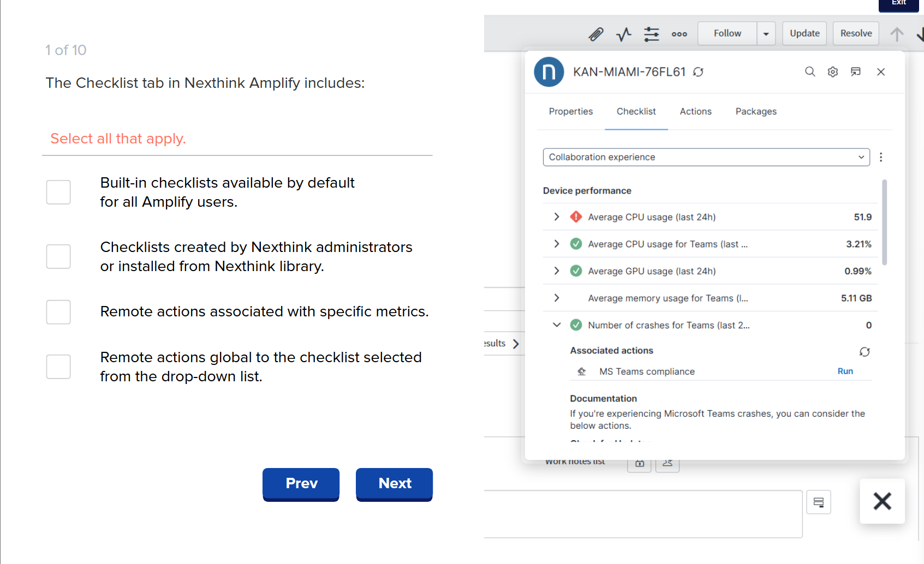Viewport: 924px width, 564px height.
Task: Open the Follow button dropdown arrow
Action: tap(766, 33)
